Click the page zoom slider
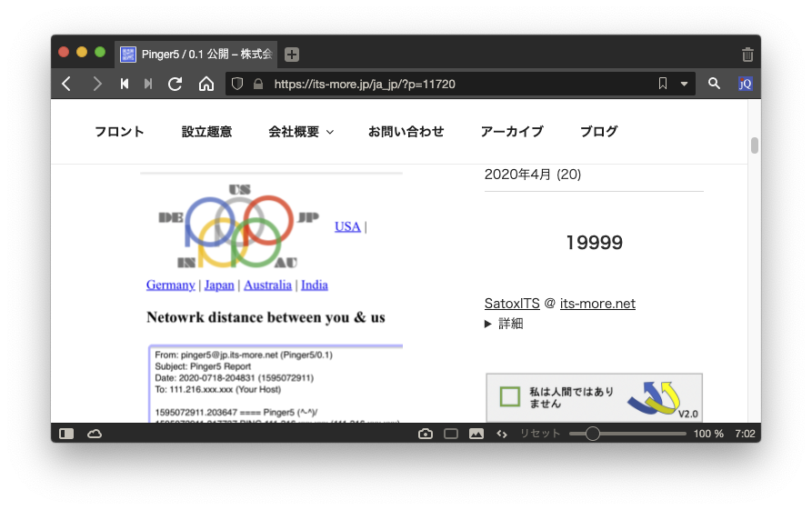 coord(627,434)
